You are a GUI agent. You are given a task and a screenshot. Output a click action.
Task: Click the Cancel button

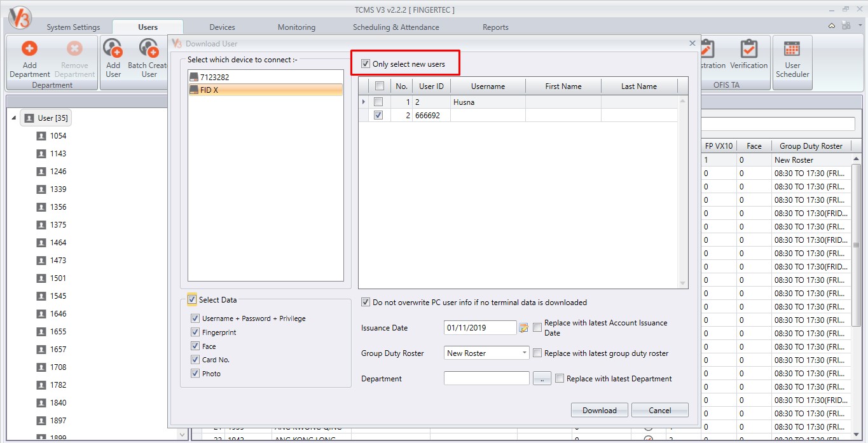pos(660,410)
